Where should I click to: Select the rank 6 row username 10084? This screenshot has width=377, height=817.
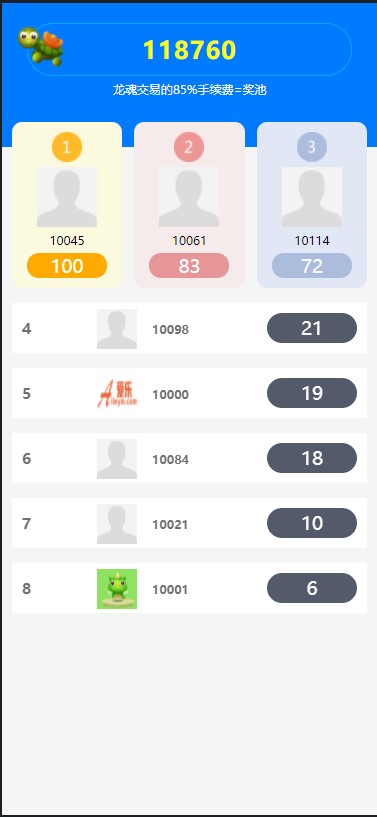(x=170, y=460)
